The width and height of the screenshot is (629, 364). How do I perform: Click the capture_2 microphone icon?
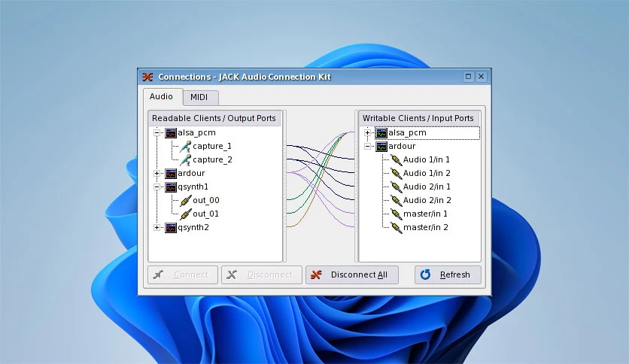[185, 160]
